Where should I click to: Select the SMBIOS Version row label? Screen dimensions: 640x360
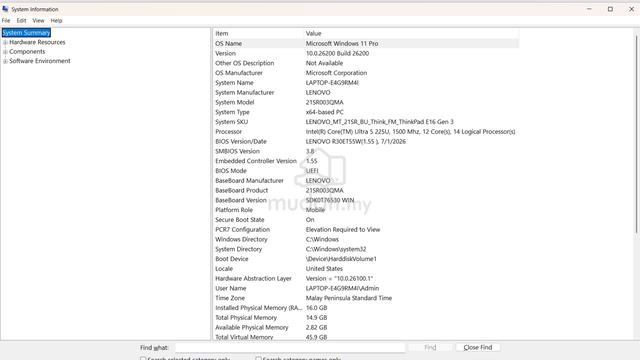pos(237,151)
